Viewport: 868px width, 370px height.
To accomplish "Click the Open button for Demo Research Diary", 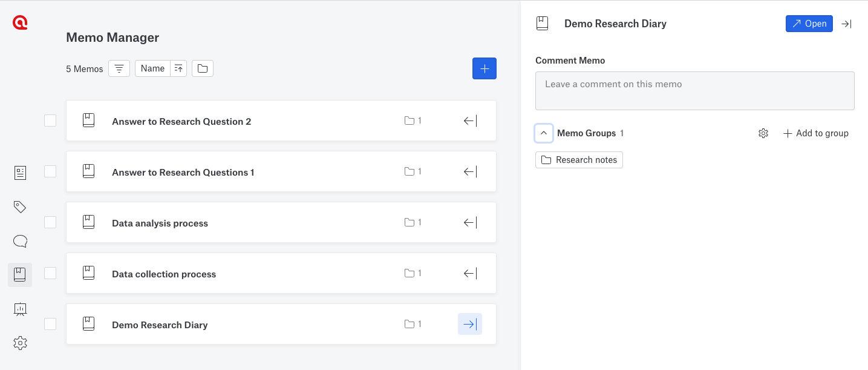I will pos(809,24).
